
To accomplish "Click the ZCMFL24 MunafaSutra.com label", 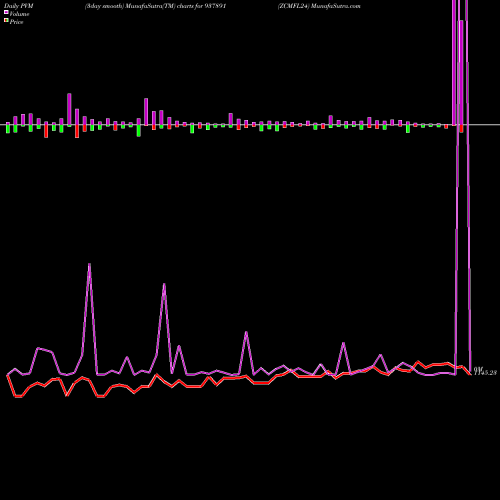I will [319, 6].
